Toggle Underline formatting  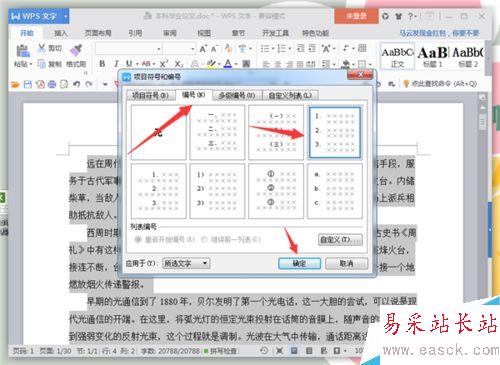point(129,63)
